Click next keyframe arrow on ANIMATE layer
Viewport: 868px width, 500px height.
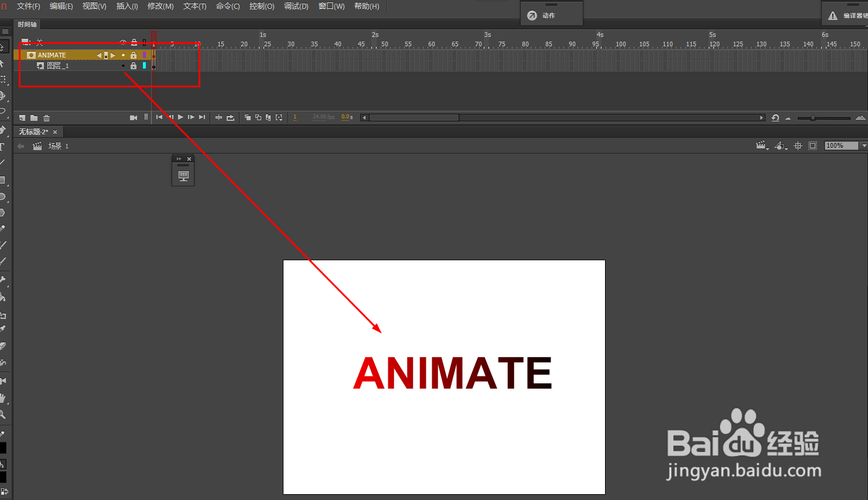point(113,56)
